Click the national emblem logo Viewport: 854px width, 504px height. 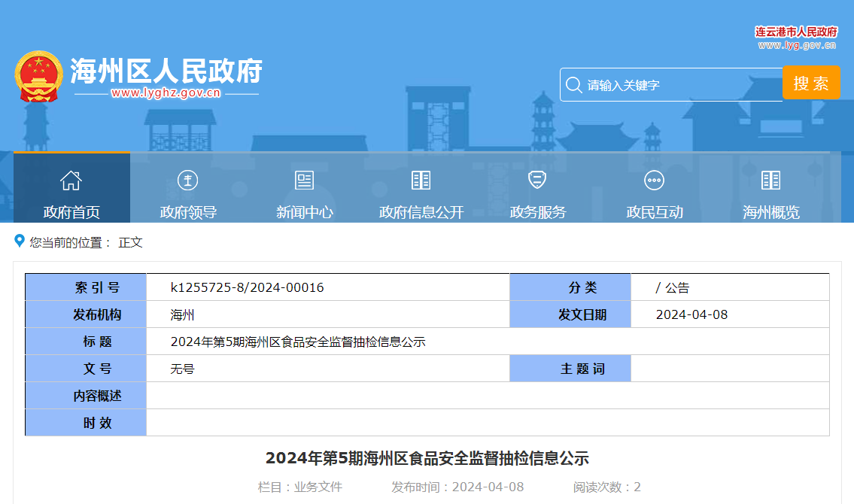(38, 77)
